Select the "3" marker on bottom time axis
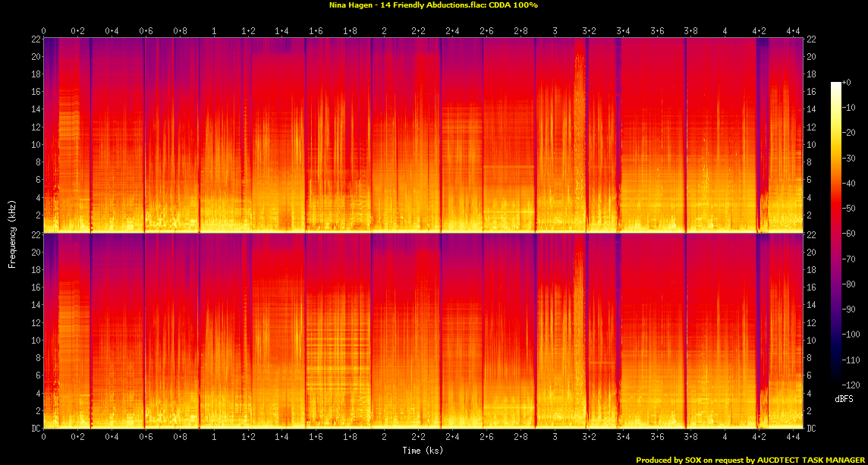Image resolution: width=868 pixels, height=465 pixels. [x=555, y=438]
